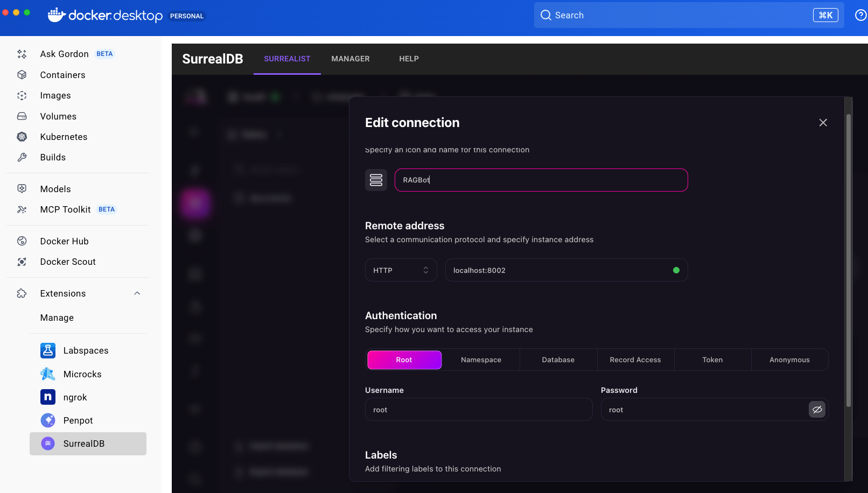Select Anonymous authentication mode
Viewport: 868px width, 493px height.
(x=789, y=360)
